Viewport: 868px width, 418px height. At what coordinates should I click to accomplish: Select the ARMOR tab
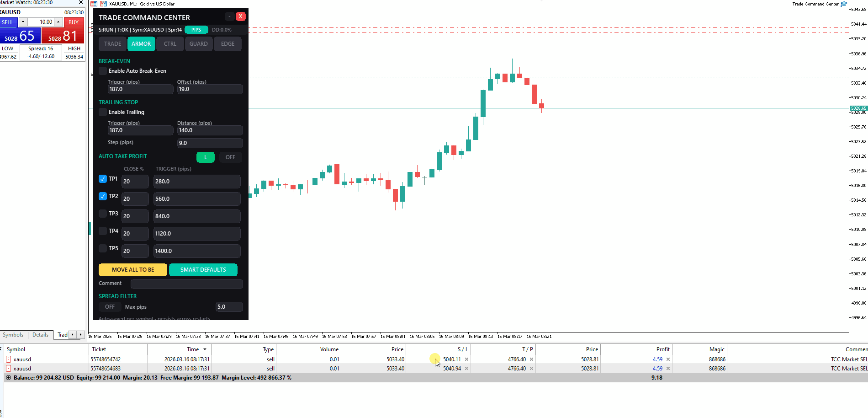[141, 44]
